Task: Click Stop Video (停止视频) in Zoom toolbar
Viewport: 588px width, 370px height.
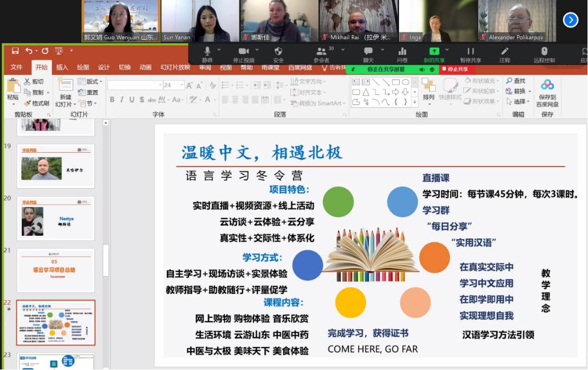Action: [x=244, y=54]
